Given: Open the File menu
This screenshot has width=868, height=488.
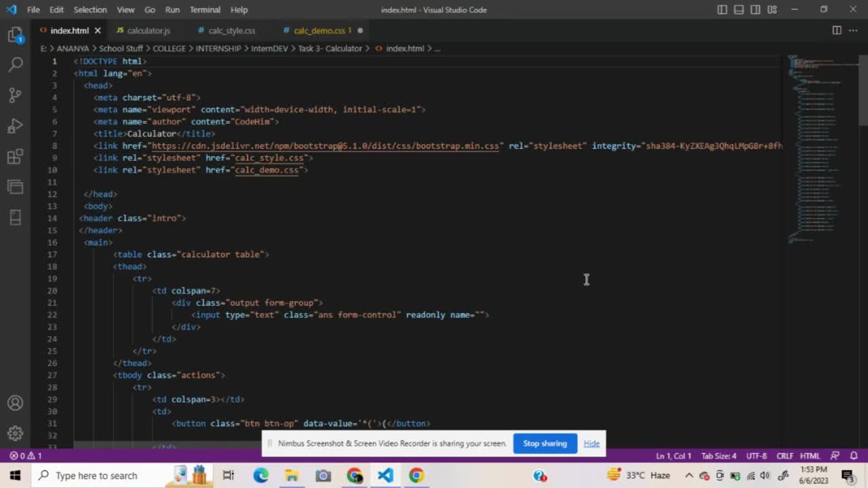Looking at the screenshot, I should pos(33,9).
